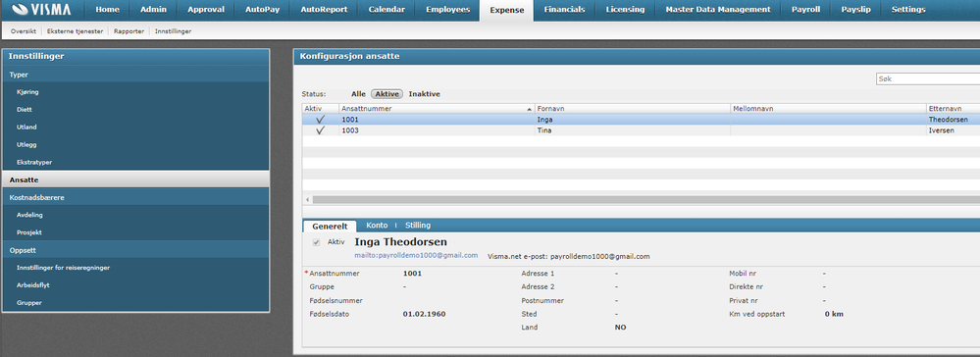This screenshot has width=980, height=357.
Task: Open the Rapporter submenu
Action: coord(129,30)
